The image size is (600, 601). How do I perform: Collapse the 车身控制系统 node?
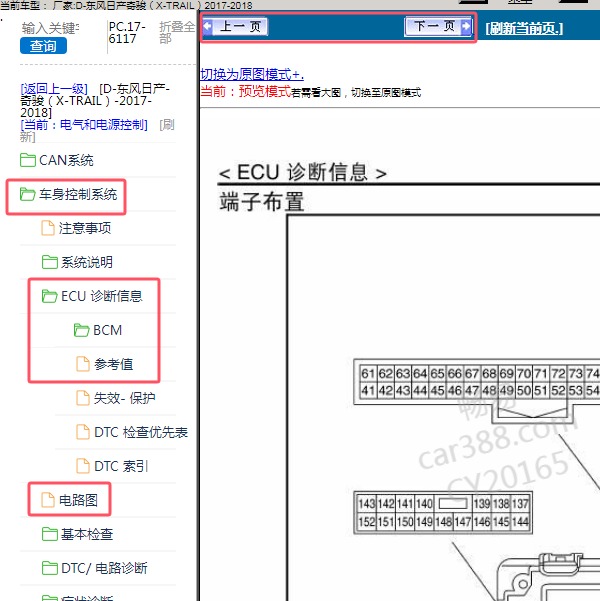tap(78, 194)
